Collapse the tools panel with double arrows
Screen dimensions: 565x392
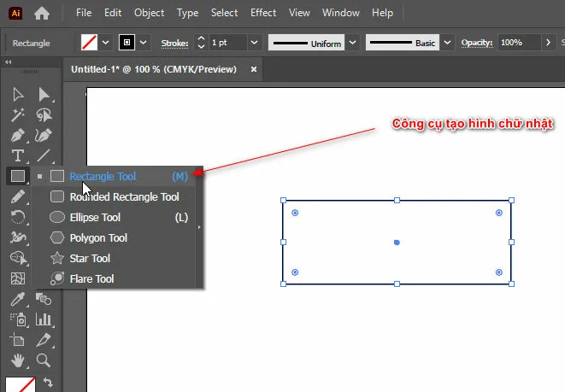coord(9,61)
